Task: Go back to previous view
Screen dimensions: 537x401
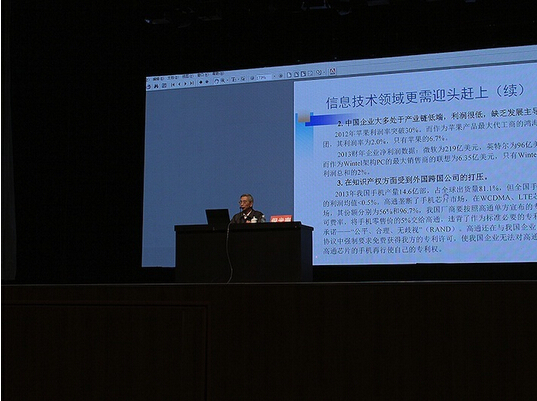Action: click(x=201, y=82)
